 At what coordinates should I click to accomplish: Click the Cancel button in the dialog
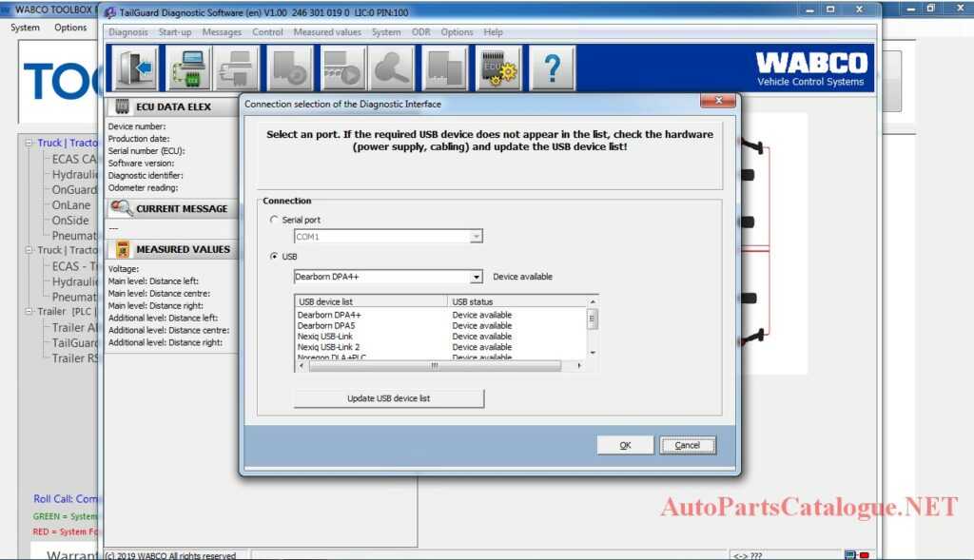tap(687, 445)
